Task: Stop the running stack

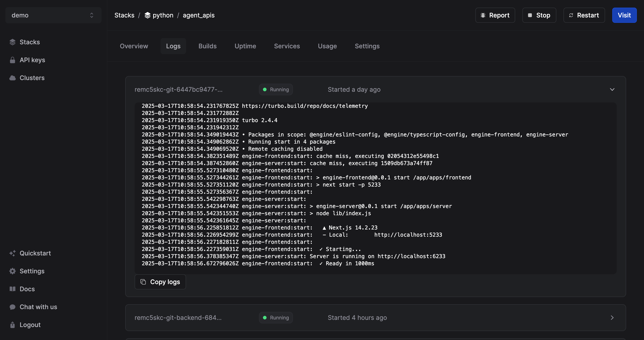Action: pos(539,15)
